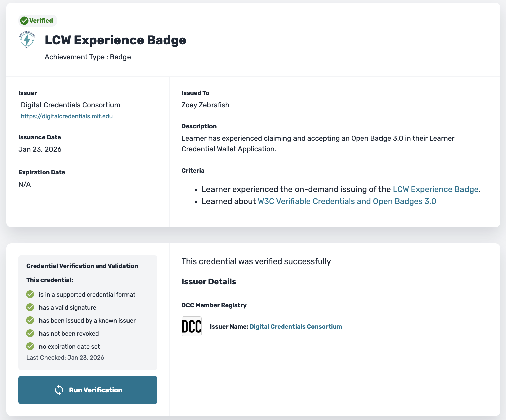
Task: Click the LCW Experience Badge title
Action: [x=115, y=40]
